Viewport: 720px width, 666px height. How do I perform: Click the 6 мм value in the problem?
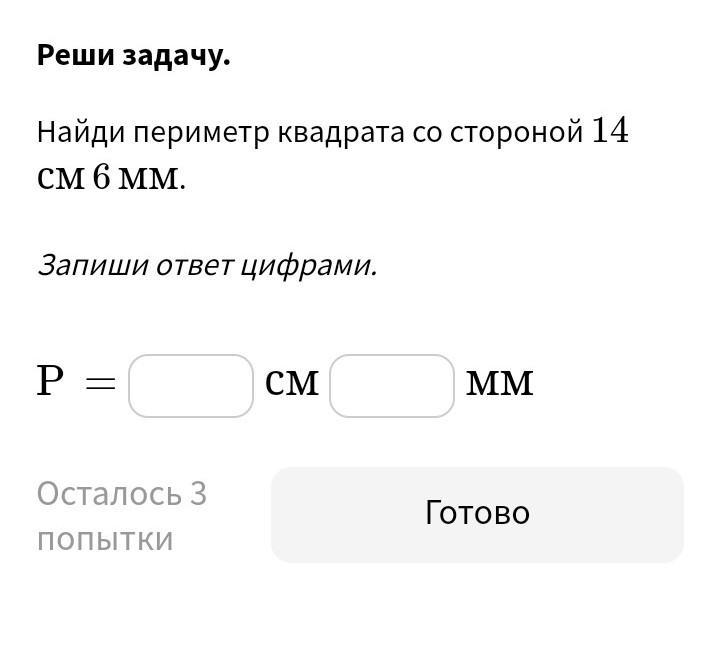[138, 178]
